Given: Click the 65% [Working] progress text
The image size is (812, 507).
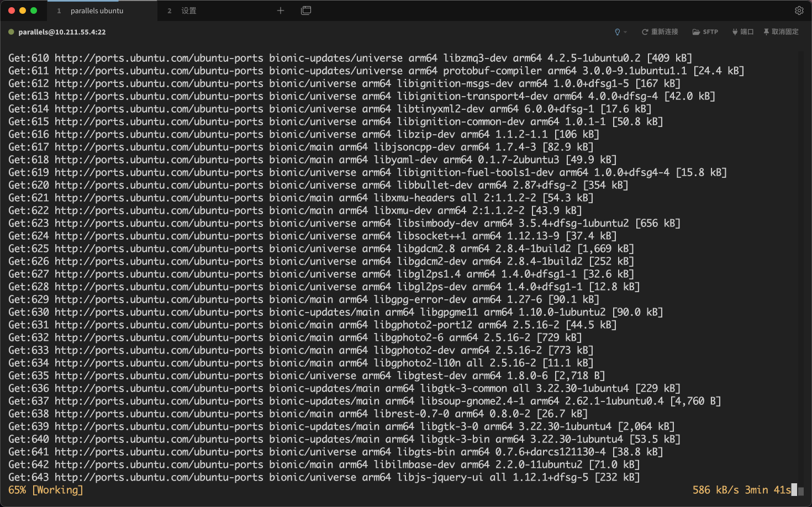Looking at the screenshot, I should [46, 490].
